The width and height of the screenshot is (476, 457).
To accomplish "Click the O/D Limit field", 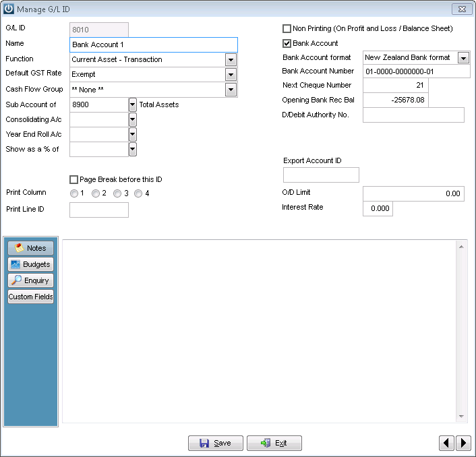I will [x=413, y=193].
